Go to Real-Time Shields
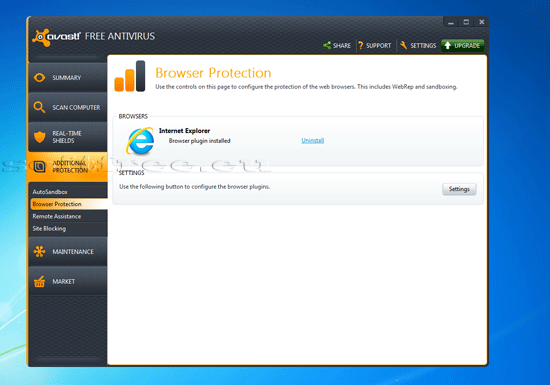The height and width of the screenshot is (385, 550). pos(68,137)
